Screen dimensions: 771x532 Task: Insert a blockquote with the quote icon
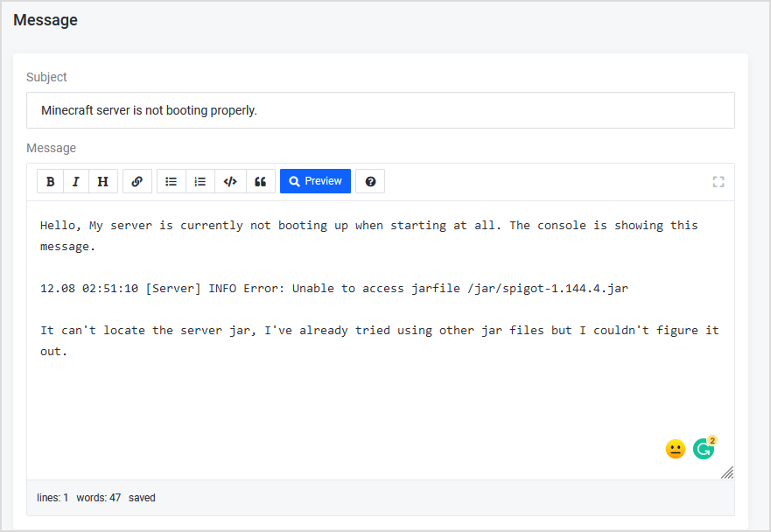(261, 181)
